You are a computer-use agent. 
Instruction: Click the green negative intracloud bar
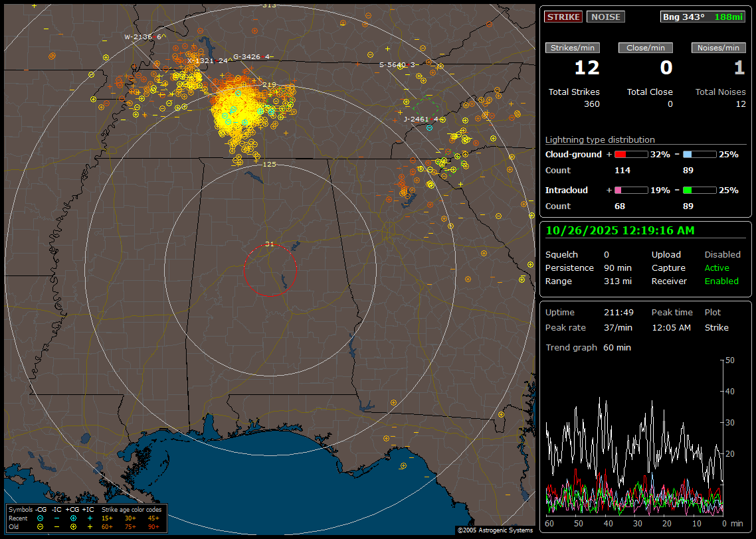[x=700, y=190]
